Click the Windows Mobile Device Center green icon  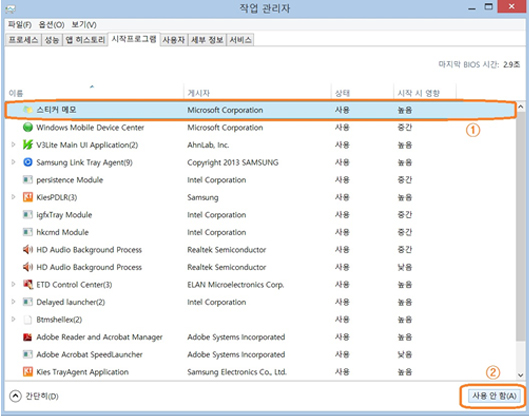[27, 127]
